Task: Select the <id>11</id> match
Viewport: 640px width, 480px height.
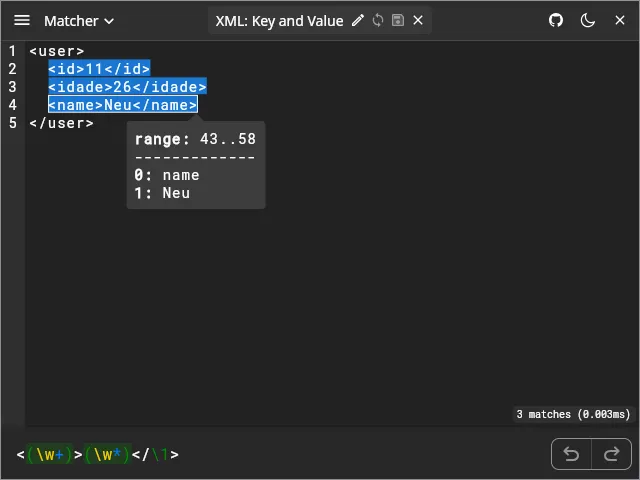Action: [x=99, y=69]
